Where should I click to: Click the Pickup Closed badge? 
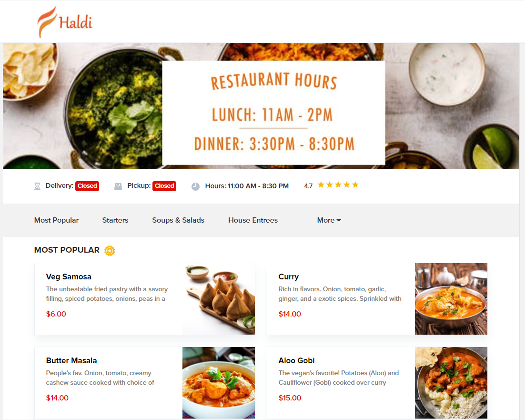[x=164, y=186]
